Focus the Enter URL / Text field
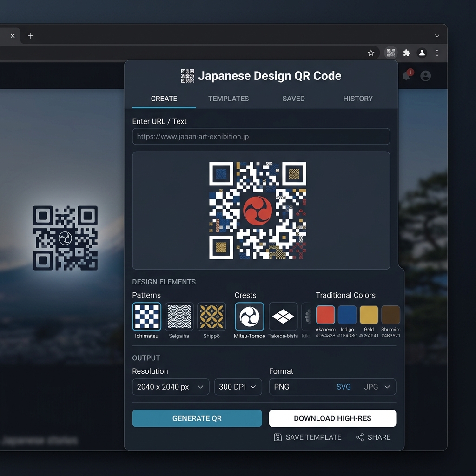The image size is (476, 476). point(261,136)
